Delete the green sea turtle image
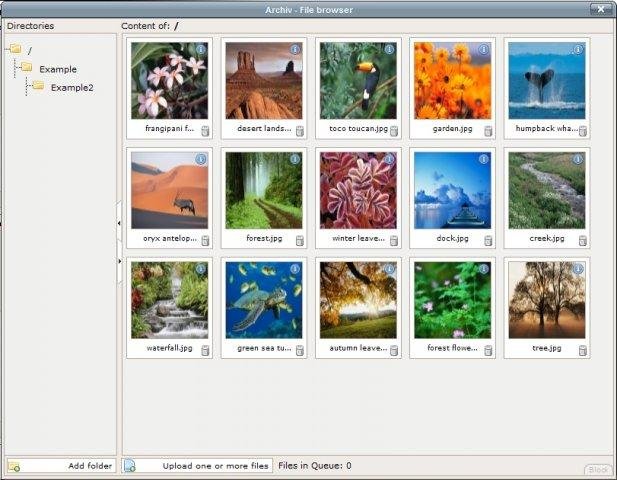The height and width of the screenshot is (480, 617). click(299, 351)
